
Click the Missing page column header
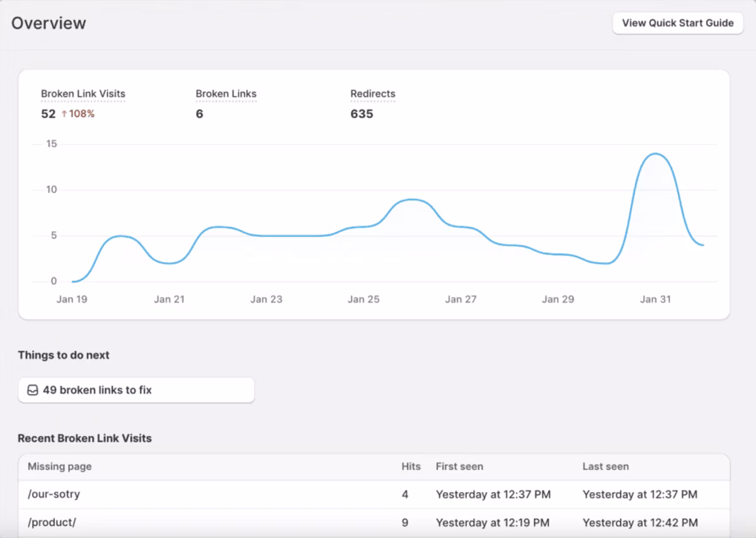coord(60,467)
